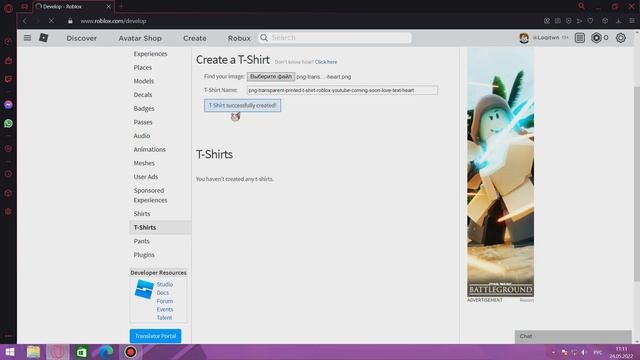Open the Roblox settings gear icon
640x360 pixels.
[620, 38]
